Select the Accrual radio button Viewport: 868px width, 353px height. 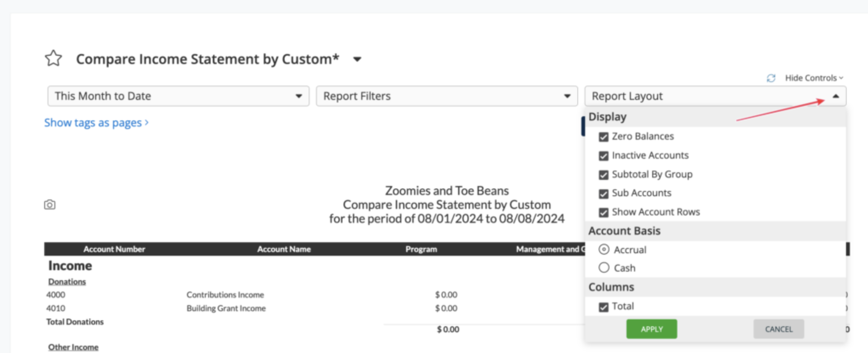[604, 250]
